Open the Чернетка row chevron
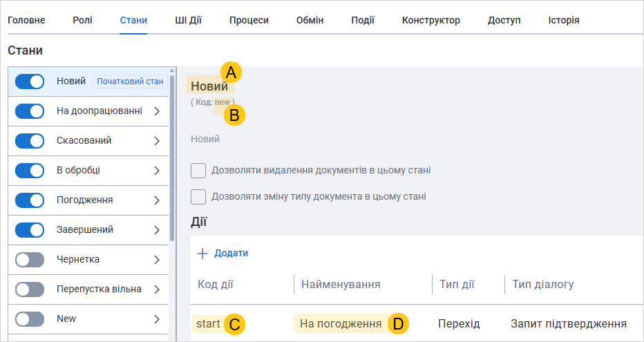644x342 pixels. tap(156, 260)
